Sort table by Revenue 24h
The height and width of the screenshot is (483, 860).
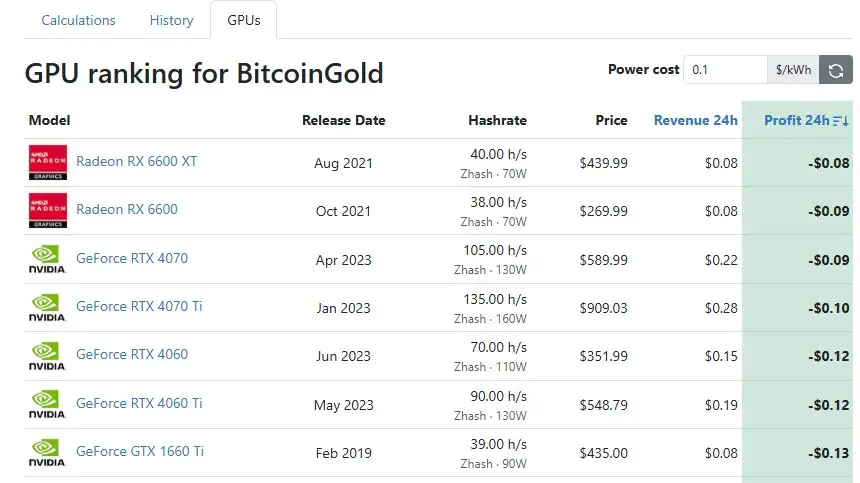pyautogui.click(x=695, y=120)
